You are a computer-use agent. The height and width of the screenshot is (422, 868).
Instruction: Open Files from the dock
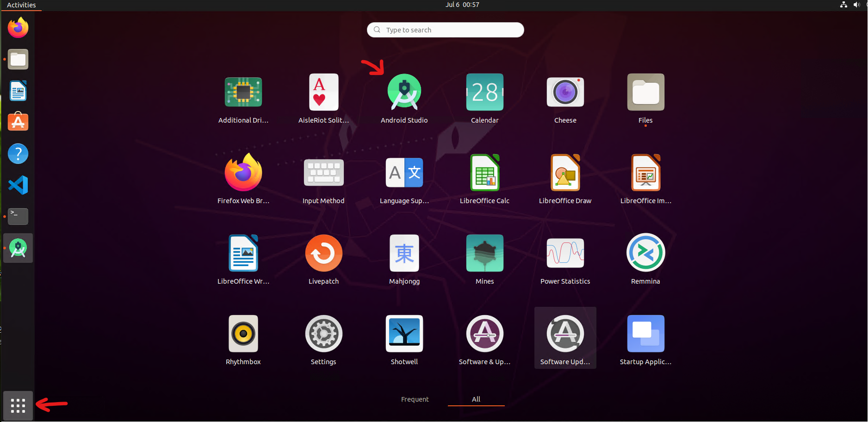[18, 59]
